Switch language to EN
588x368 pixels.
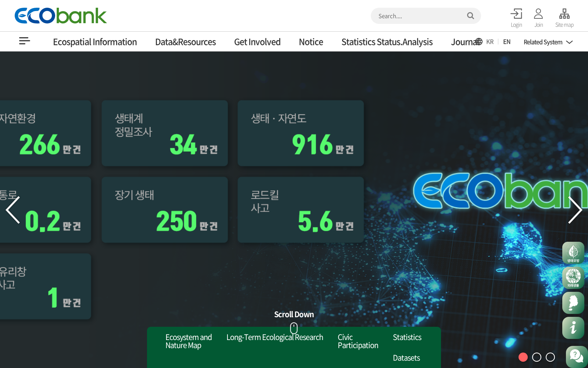pos(507,42)
